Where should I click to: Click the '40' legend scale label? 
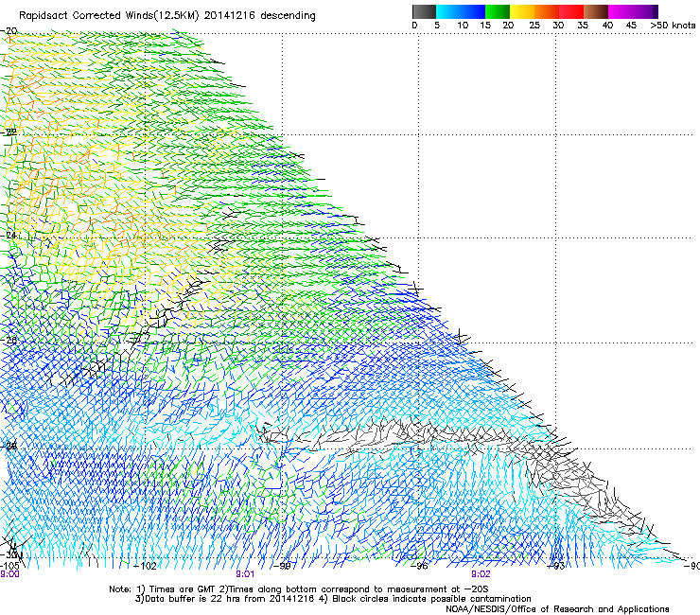(607, 26)
